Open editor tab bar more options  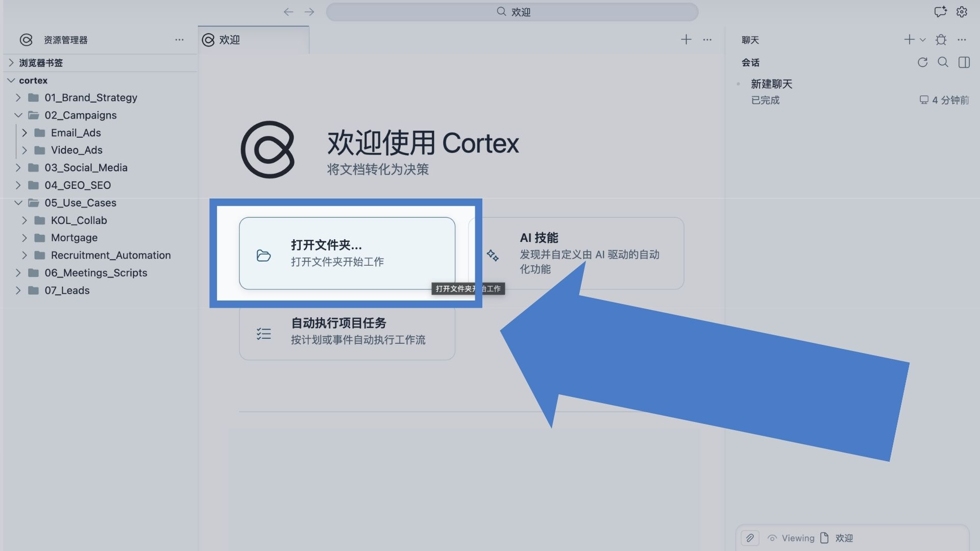tap(707, 39)
